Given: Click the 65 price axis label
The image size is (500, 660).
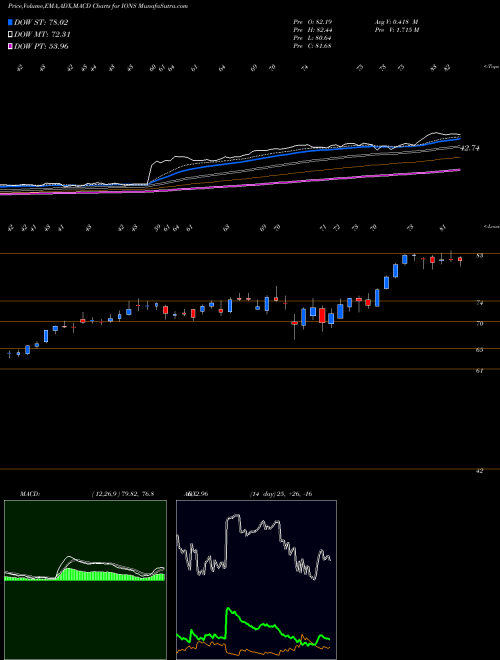Looking at the screenshot, I should [x=479, y=350].
